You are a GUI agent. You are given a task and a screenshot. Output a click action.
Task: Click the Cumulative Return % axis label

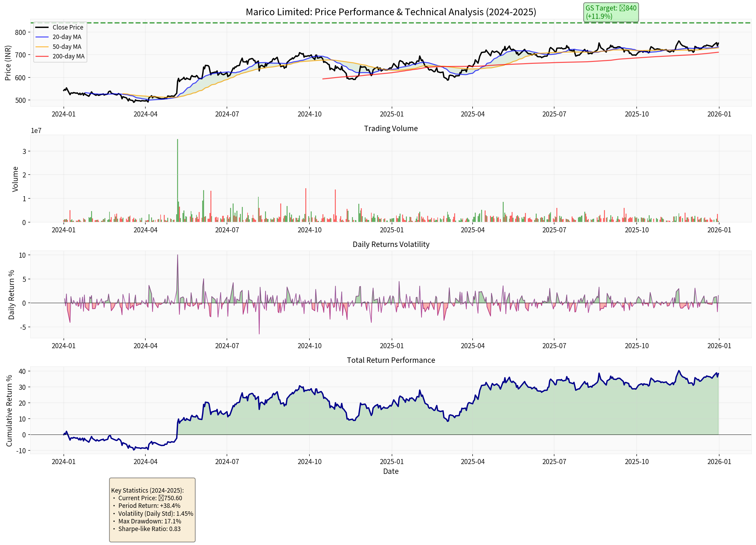(x=9, y=410)
